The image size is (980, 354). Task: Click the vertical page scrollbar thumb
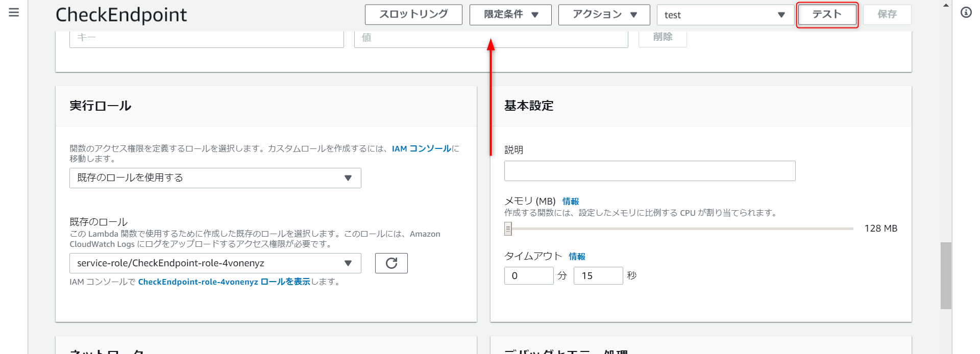[x=946, y=275]
